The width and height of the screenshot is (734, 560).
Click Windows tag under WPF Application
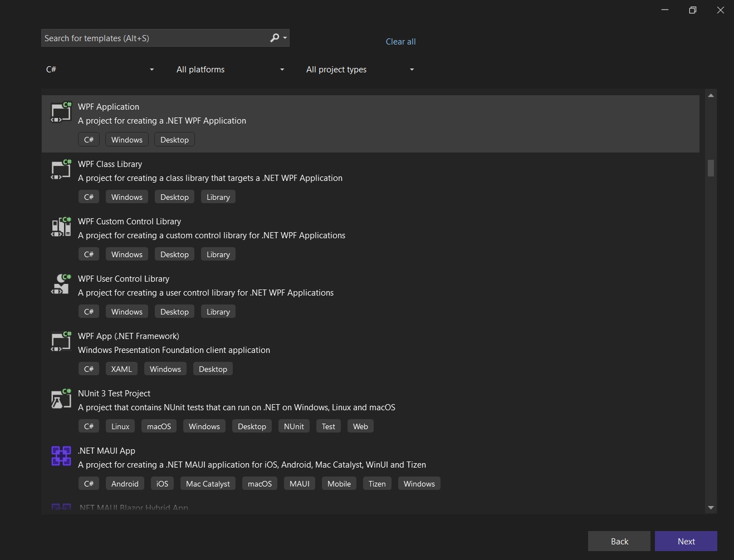127,140
